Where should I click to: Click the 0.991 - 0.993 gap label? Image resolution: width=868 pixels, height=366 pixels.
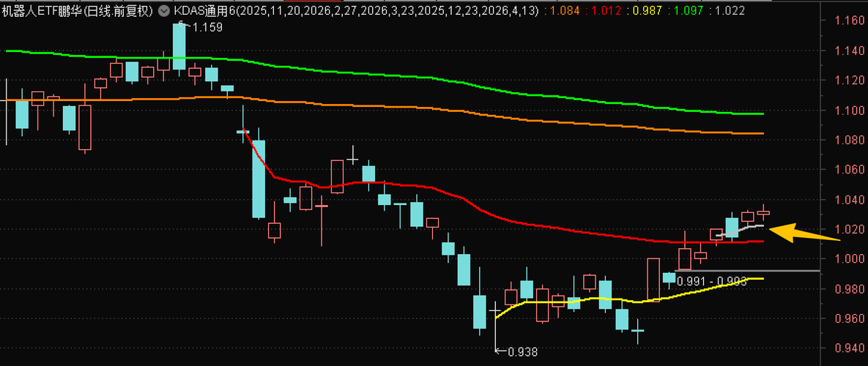coord(713,281)
